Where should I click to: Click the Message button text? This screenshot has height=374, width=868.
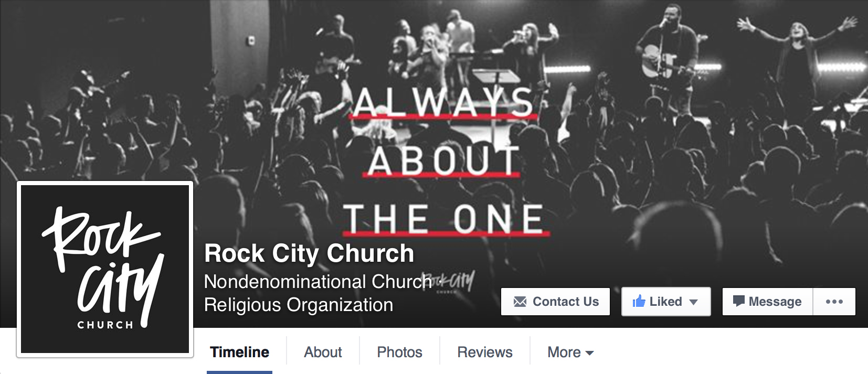pos(775,302)
